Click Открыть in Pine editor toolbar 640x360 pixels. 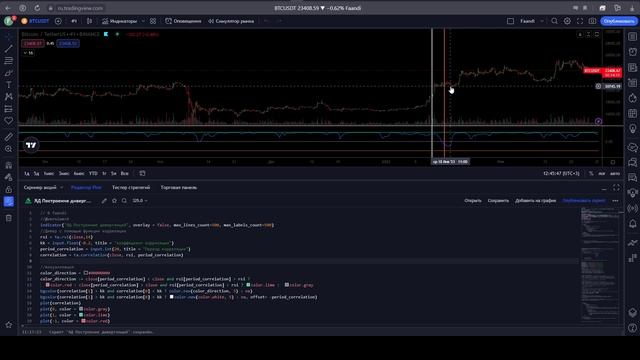(473, 201)
